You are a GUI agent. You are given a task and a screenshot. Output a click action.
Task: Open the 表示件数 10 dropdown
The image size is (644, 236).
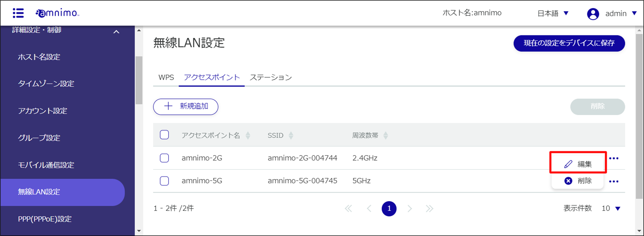611,208
